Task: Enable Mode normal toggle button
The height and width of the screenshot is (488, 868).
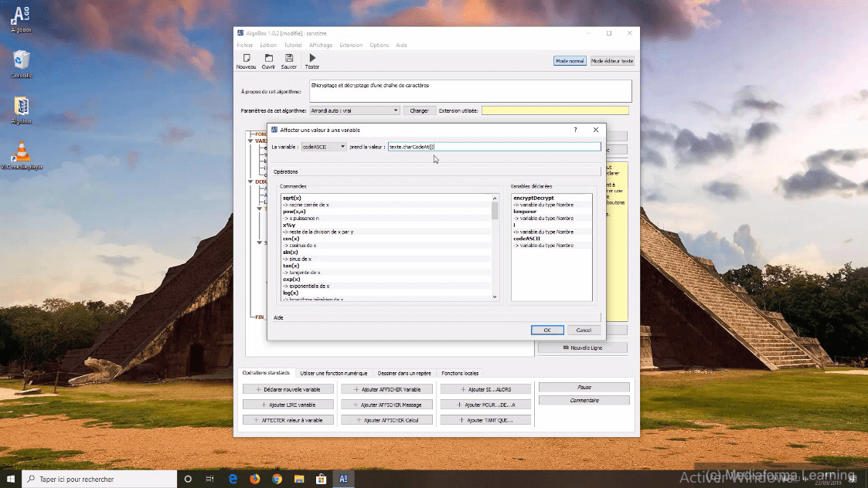Action: [x=569, y=61]
